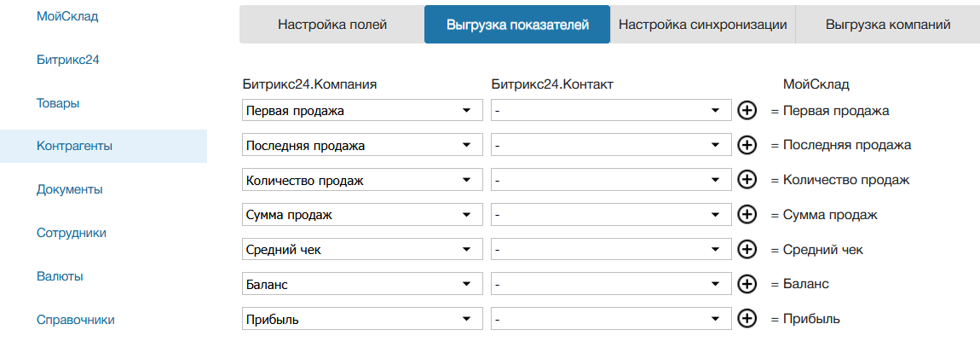This screenshot has width=980, height=353.
Task: Open the contact dropdown in the Баланс row
Action: 611,284
